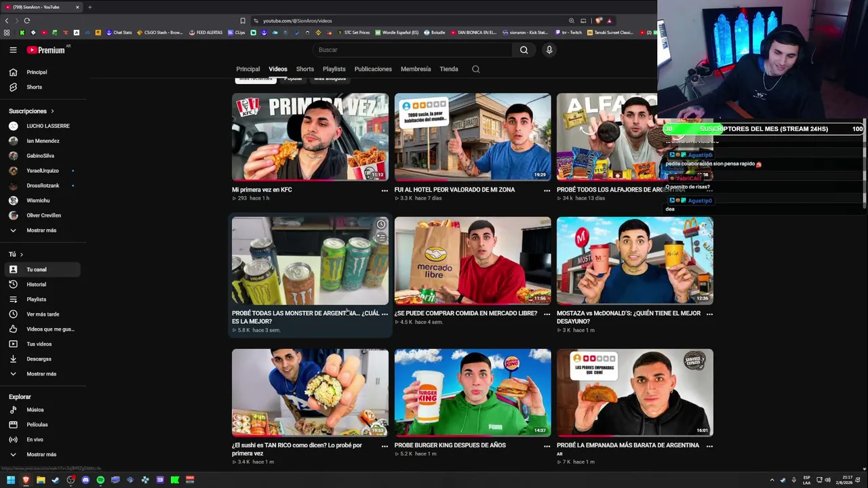
Task: Open the Publicaciones channel tab
Action: click(373, 69)
